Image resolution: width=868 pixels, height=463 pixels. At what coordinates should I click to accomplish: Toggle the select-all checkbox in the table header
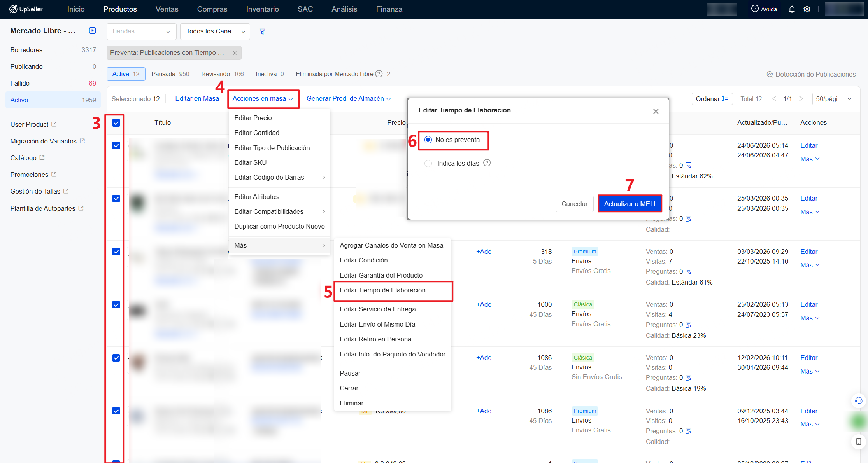[x=116, y=123]
